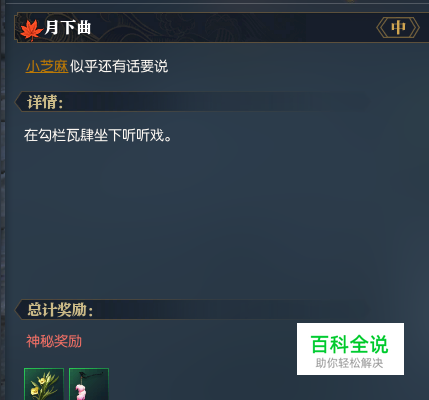Click the left arrow bracket of 中 badge
The width and height of the screenshot is (429, 400).
tap(381, 28)
